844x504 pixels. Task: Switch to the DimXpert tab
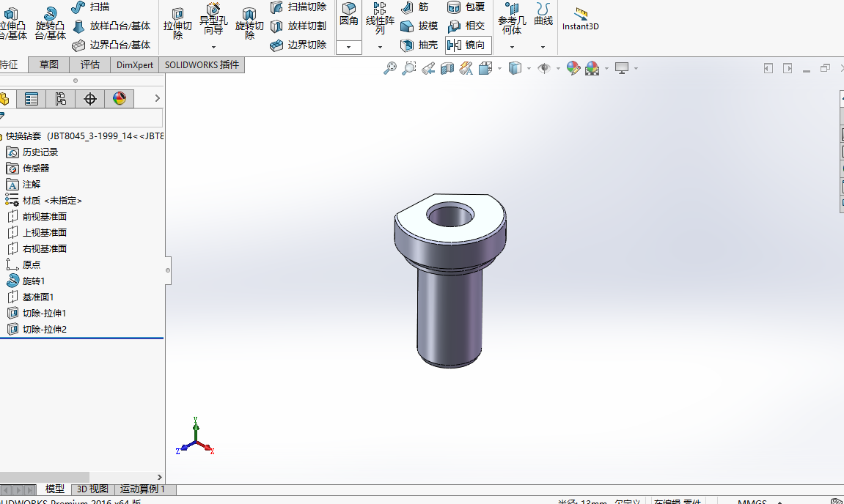point(135,64)
